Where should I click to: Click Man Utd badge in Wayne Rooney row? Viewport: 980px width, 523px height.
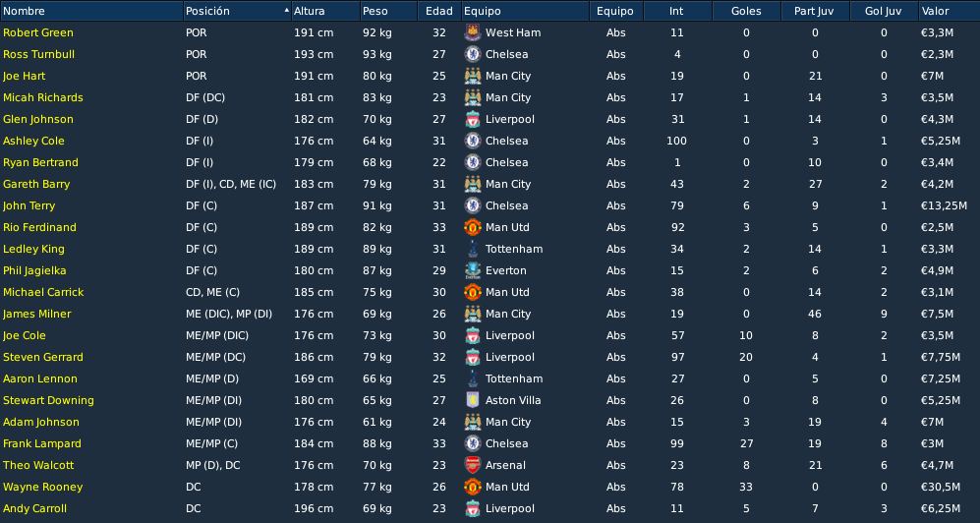(x=473, y=487)
